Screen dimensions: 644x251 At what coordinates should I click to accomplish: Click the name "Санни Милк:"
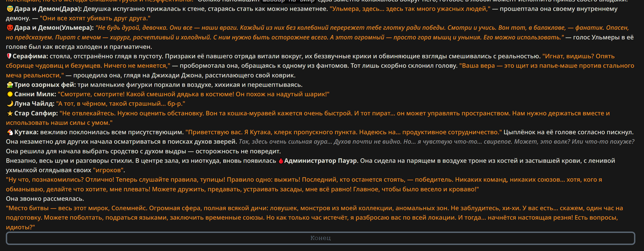click(x=35, y=94)
